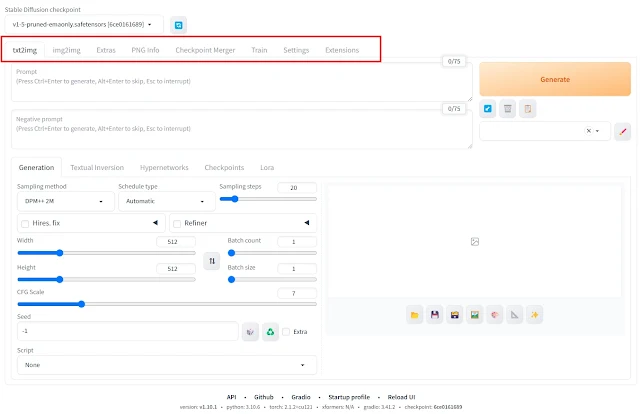Apply selected styles clipboard icon

click(527, 109)
